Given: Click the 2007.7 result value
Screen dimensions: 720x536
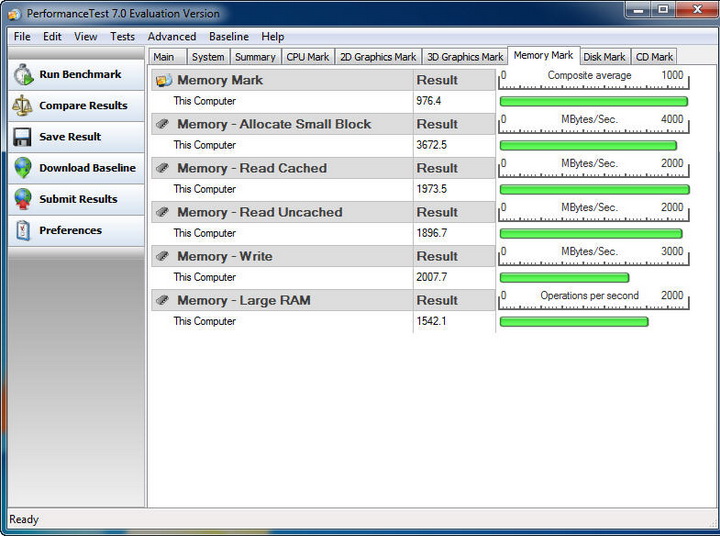Looking at the screenshot, I should pos(431,277).
